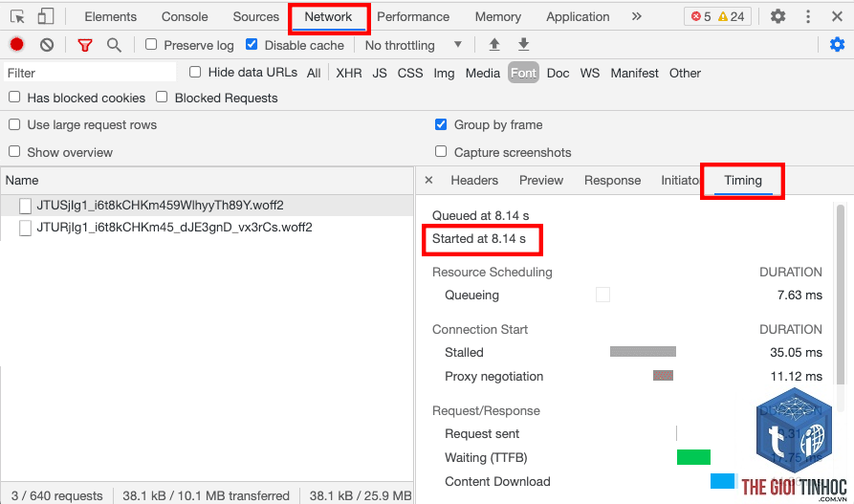Clear the network log with the clear icon
The width and height of the screenshot is (854, 504).
[47, 45]
